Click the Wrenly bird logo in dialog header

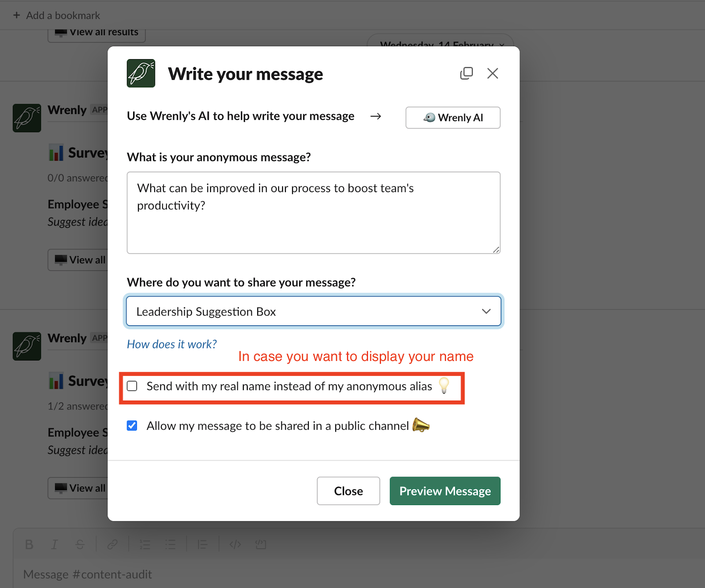pos(141,73)
